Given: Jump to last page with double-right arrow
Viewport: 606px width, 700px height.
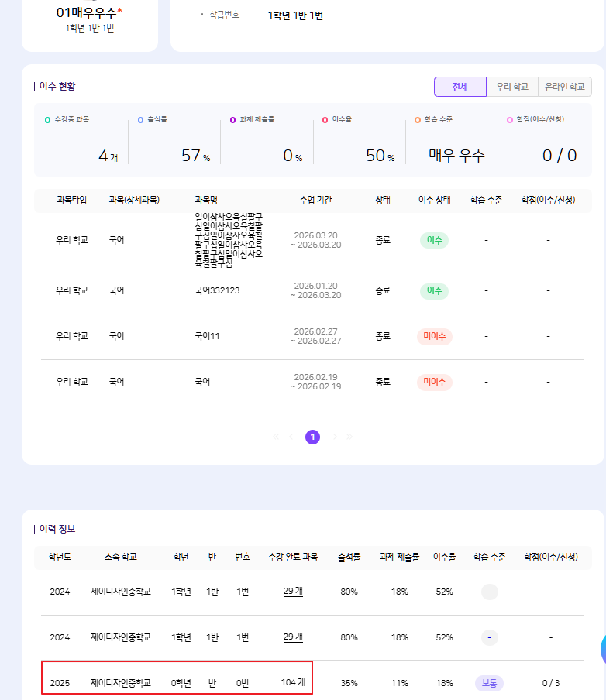Looking at the screenshot, I should coord(349,437).
